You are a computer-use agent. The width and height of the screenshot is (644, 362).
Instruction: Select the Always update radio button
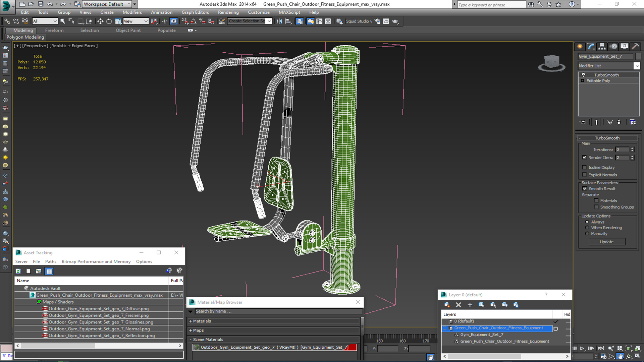coord(587,222)
